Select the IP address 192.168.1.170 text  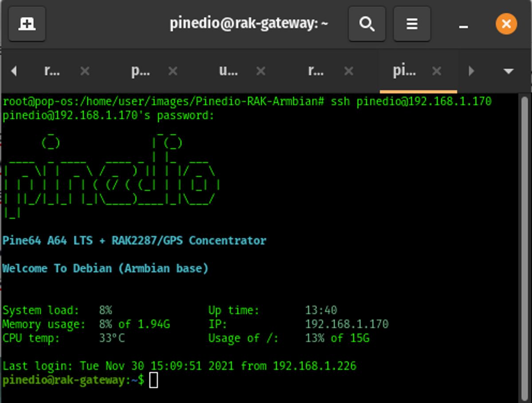point(346,324)
